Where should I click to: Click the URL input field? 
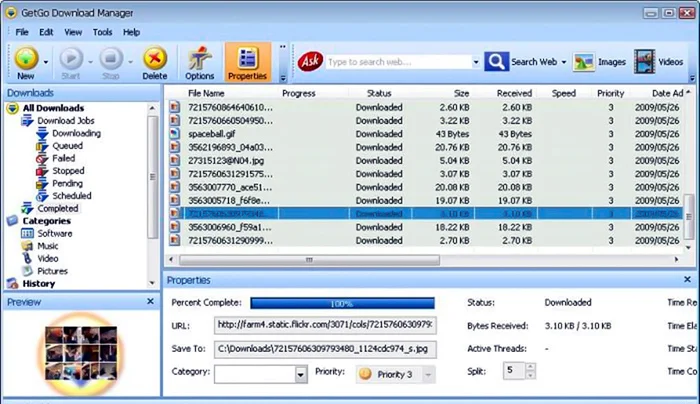[x=325, y=325]
